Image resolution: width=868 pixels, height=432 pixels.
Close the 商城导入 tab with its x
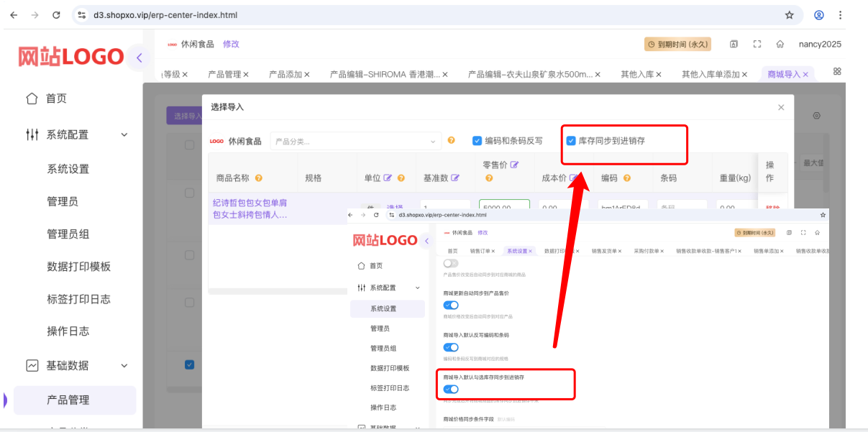(805, 74)
